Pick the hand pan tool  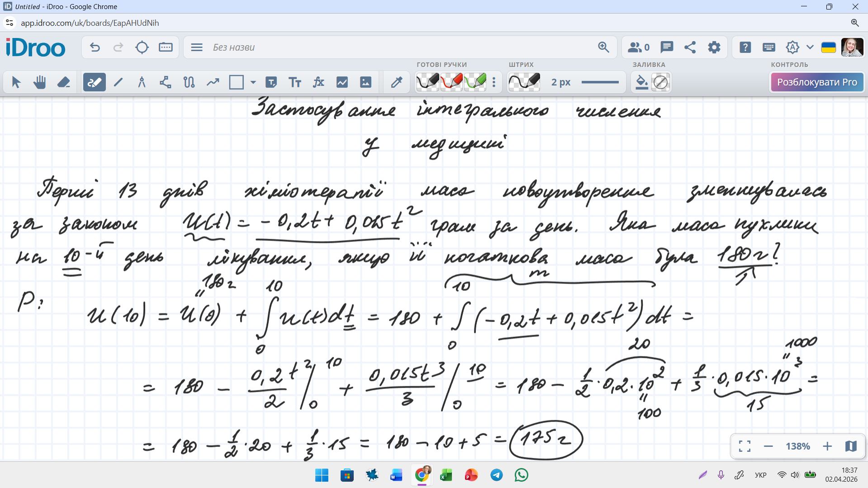click(x=40, y=82)
